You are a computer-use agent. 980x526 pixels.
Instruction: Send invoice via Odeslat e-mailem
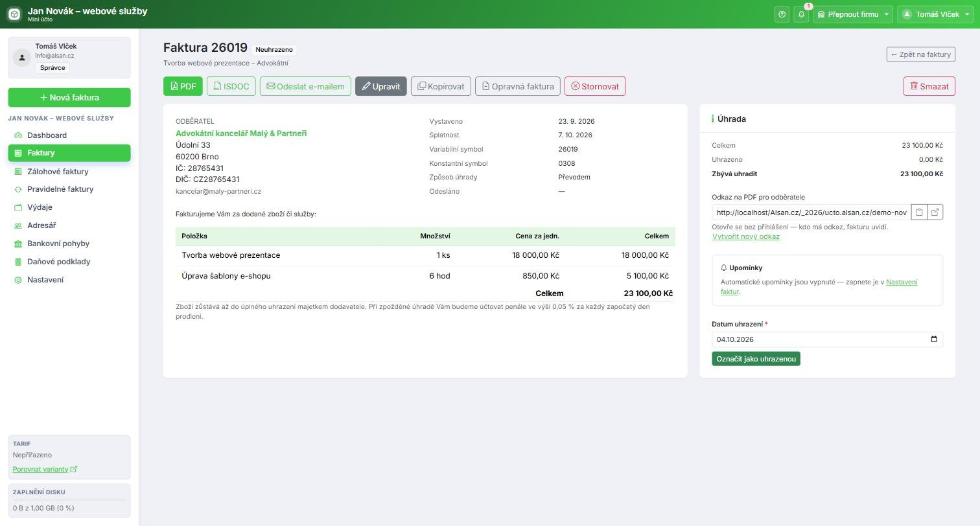[305, 86]
